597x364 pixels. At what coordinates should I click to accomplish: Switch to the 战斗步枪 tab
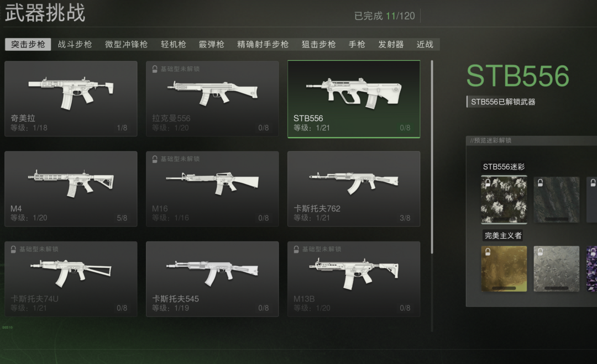[x=75, y=45]
